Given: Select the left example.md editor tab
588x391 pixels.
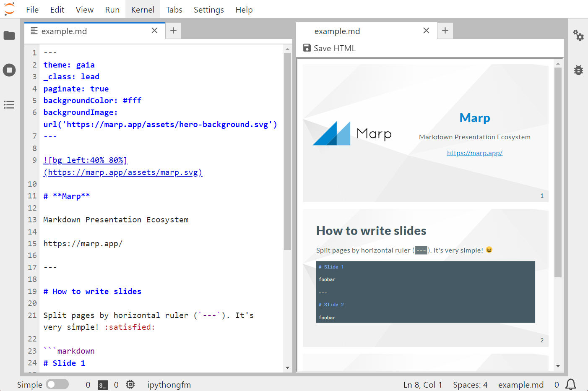Looking at the screenshot, I should tap(94, 31).
